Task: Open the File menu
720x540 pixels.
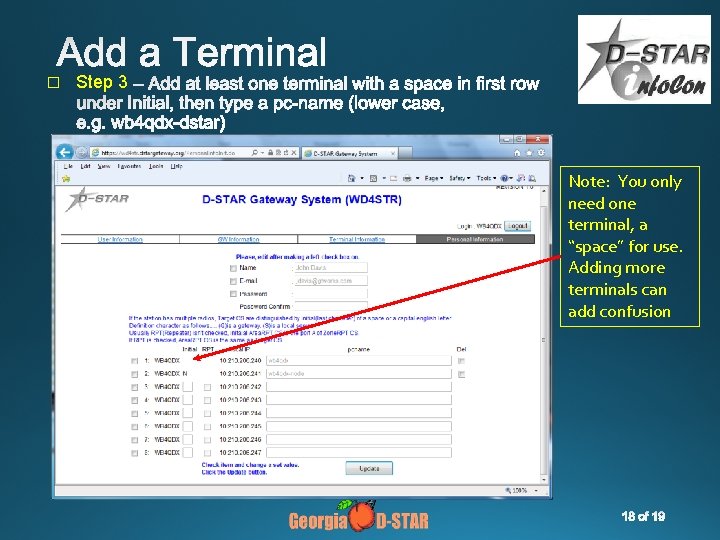Action: coord(68,166)
